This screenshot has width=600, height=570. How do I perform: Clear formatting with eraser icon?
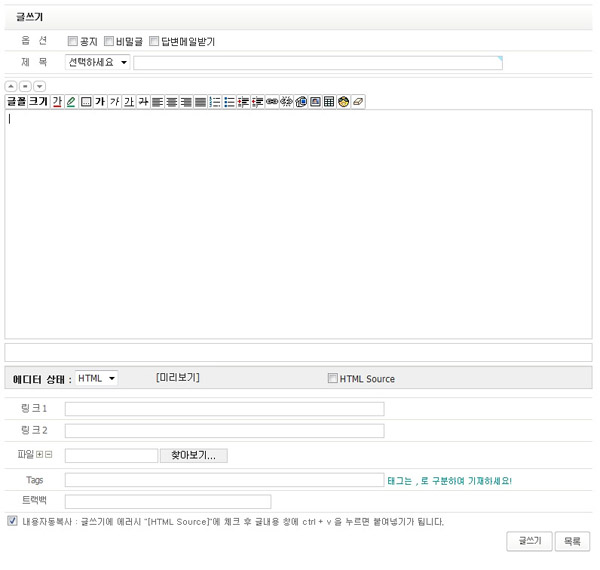(358, 102)
